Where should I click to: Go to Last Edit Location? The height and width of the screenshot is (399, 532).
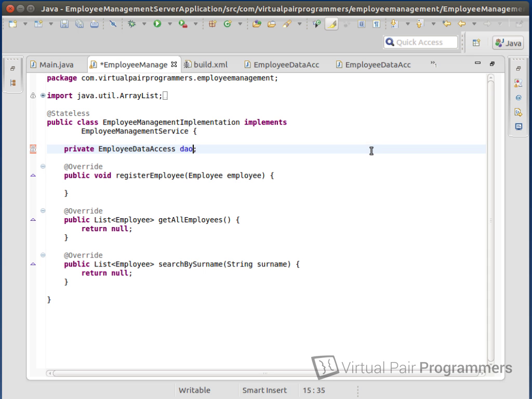coord(446,24)
